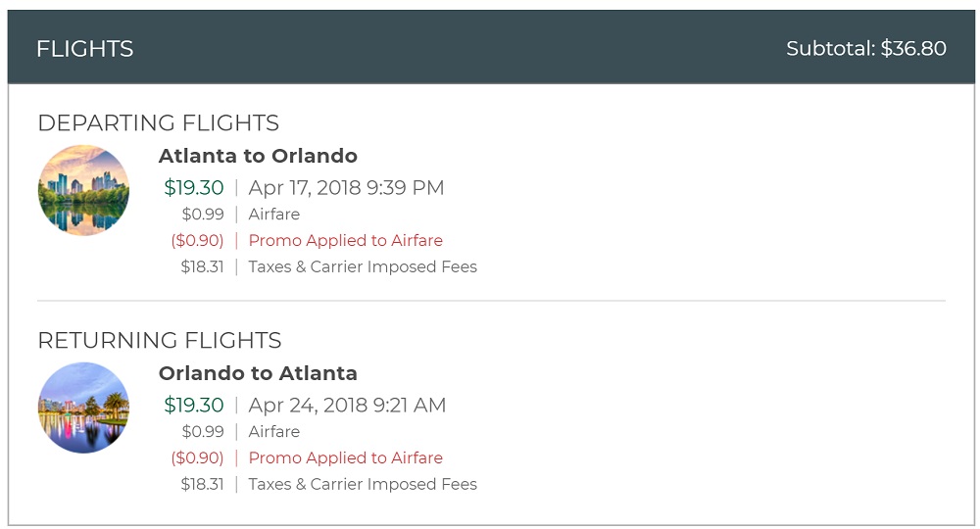Click the departing Promo Applied to Airfare text

click(345, 240)
